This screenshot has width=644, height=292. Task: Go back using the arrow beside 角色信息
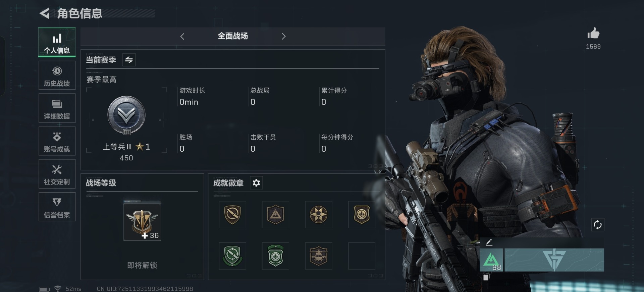(x=45, y=13)
